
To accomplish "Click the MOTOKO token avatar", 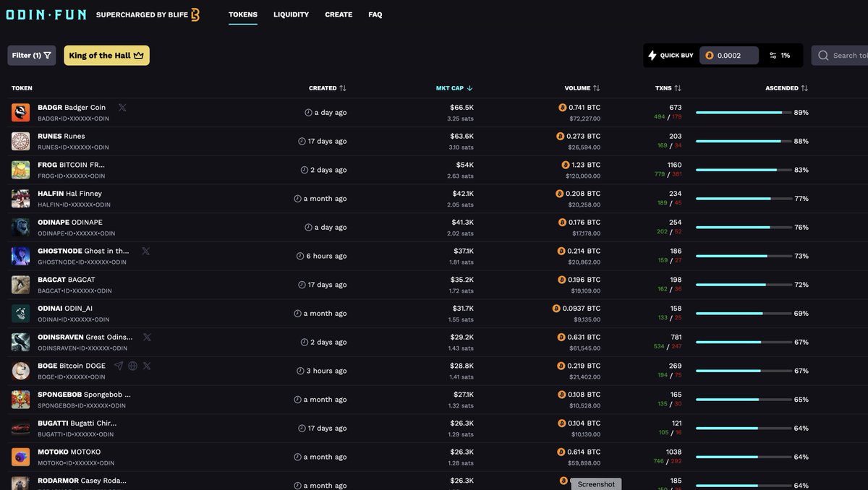I will (20, 457).
